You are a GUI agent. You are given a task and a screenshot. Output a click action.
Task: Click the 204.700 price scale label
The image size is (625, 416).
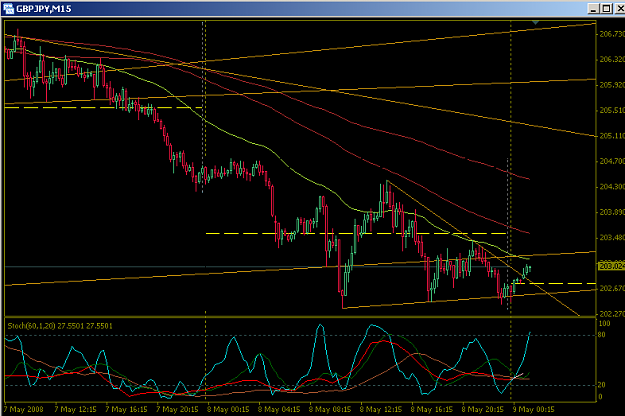612,161
